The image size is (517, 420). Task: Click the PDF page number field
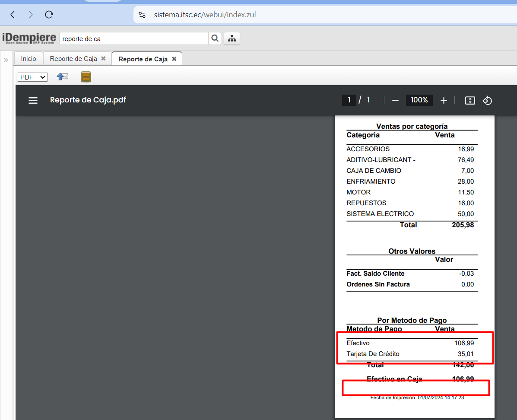(349, 100)
